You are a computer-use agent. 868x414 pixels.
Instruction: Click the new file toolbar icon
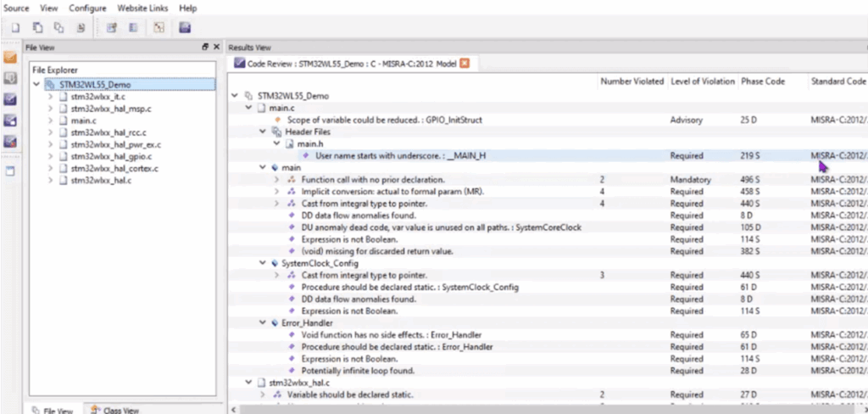[x=16, y=27]
